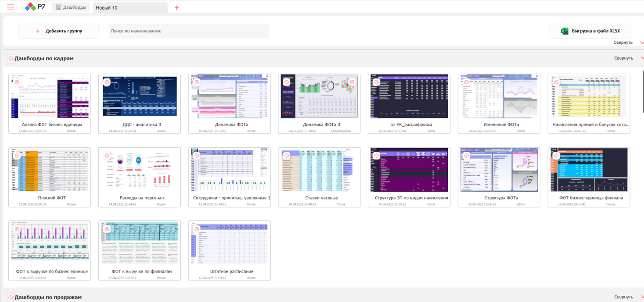Click the P7 logo

coord(35,7)
